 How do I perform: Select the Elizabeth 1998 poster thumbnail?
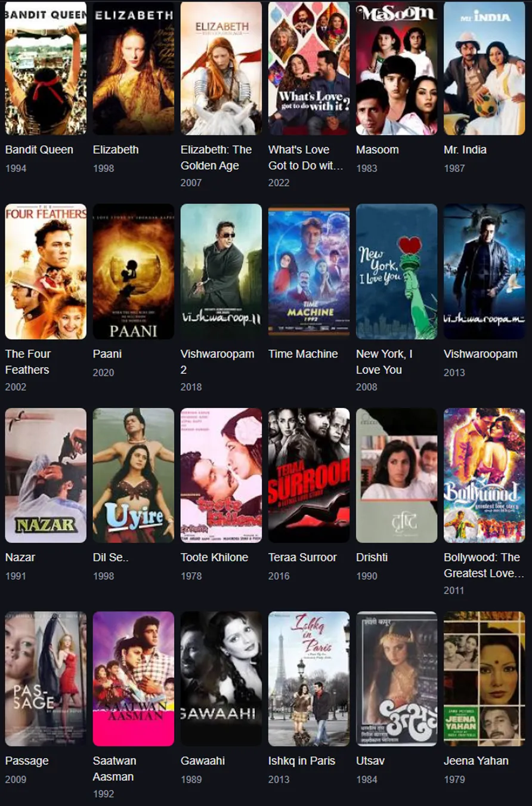point(134,68)
